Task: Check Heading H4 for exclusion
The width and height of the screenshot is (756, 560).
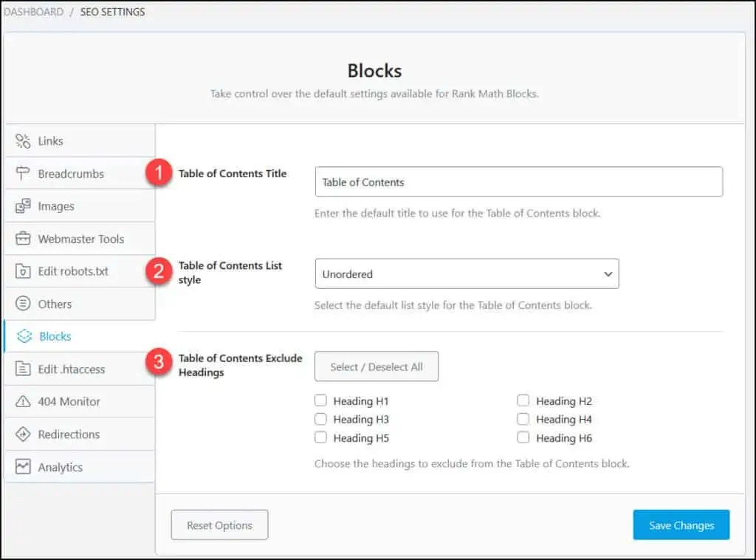Action: 523,419
